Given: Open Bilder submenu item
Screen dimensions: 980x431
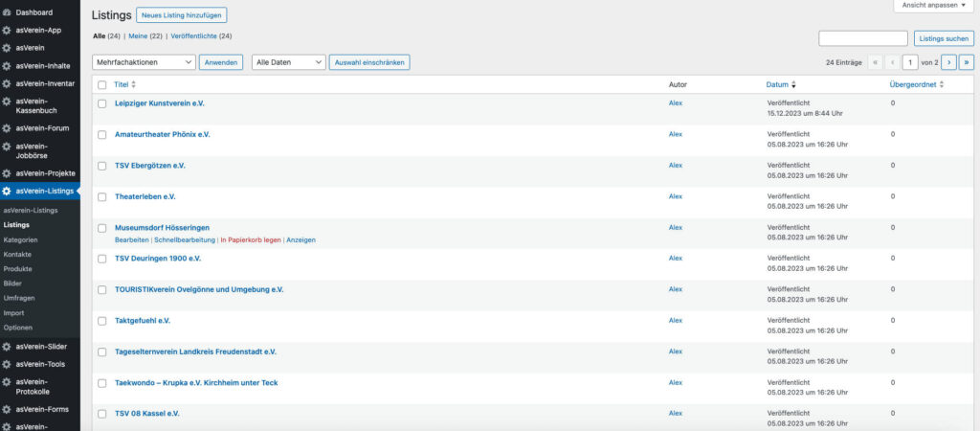Looking at the screenshot, I should pyautogui.click(x=12, y=284).
